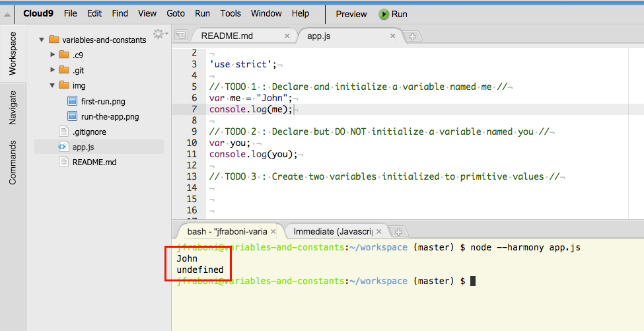644x331 pixels.
Task: Click the terminal prompt cursor
Action: (x=473, y=281)
